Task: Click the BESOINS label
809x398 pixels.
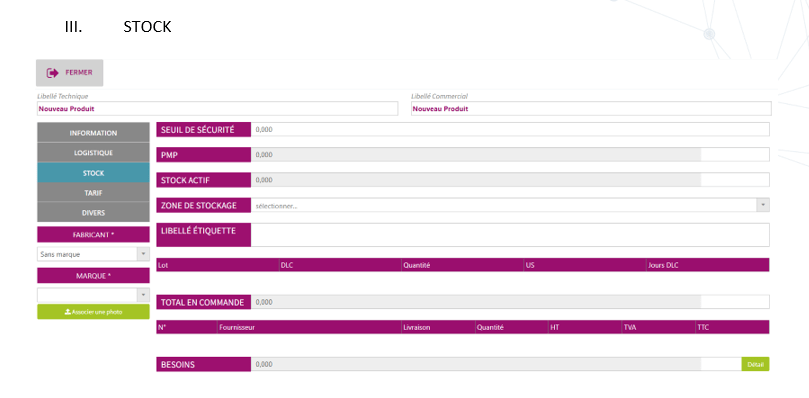Action: (x=204, y=364)
